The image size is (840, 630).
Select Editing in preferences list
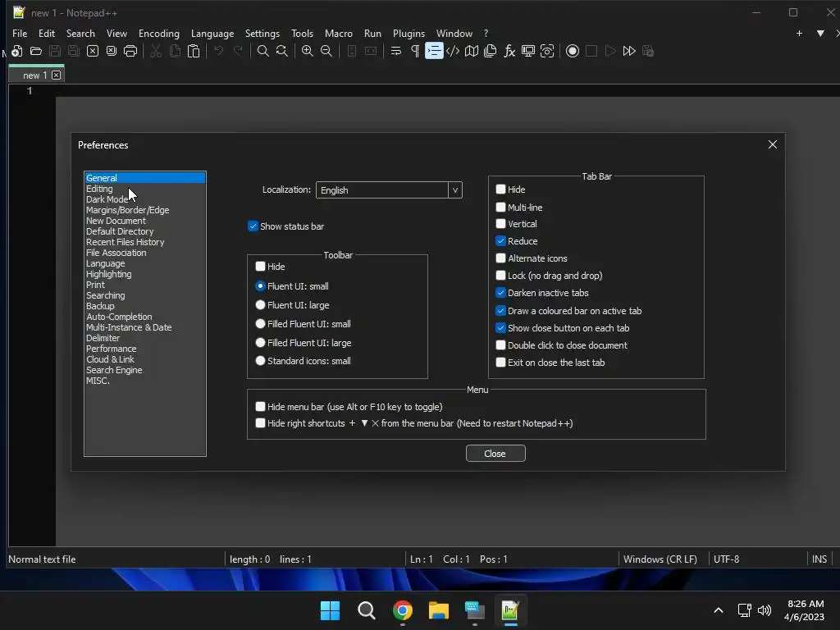(99, 189)
